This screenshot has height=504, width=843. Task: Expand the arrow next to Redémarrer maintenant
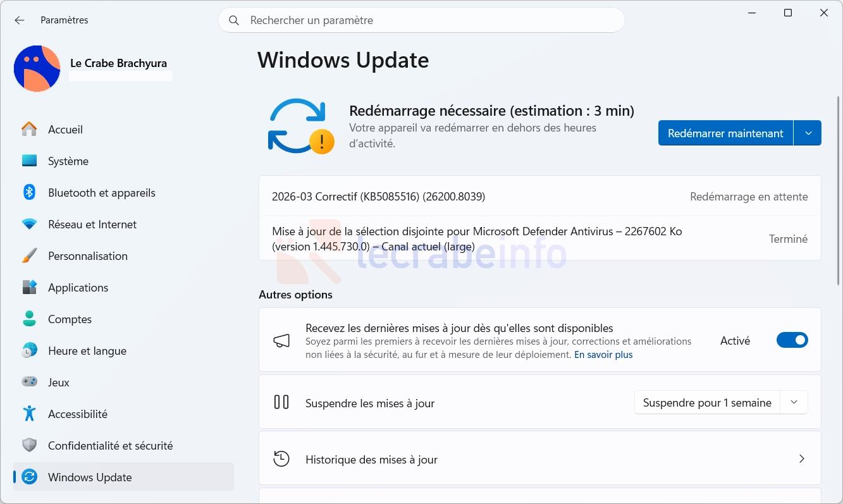[x=808, y=133]
